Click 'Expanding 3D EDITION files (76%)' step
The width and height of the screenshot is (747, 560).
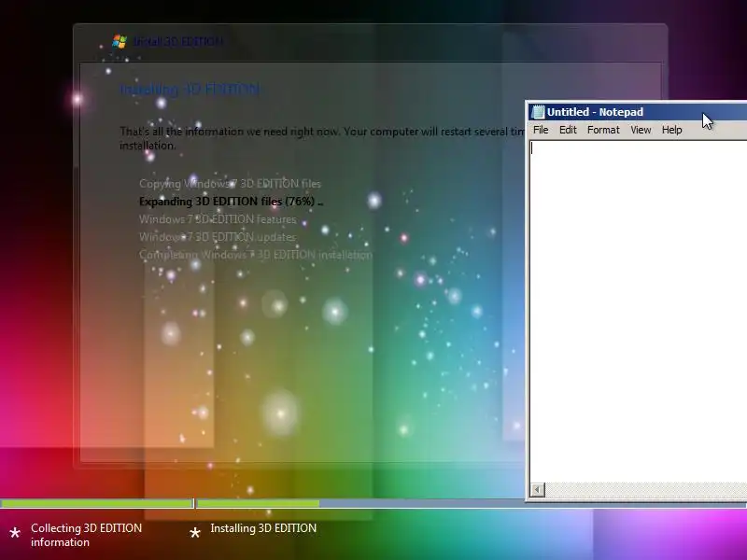click(x=231, y=202)
